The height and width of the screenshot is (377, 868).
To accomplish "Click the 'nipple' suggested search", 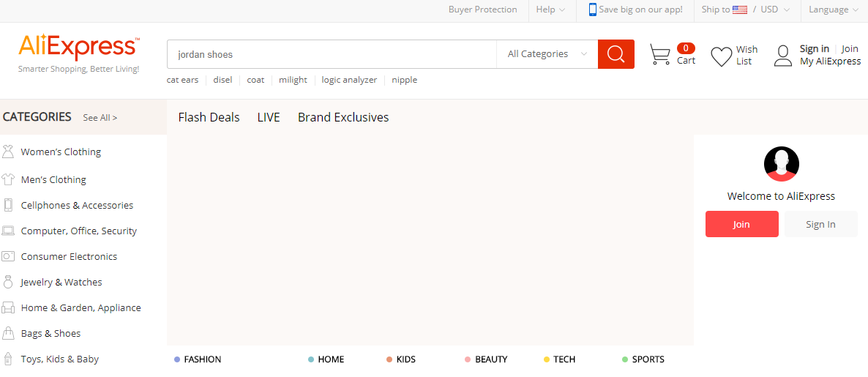I will (x=405, y=80).
